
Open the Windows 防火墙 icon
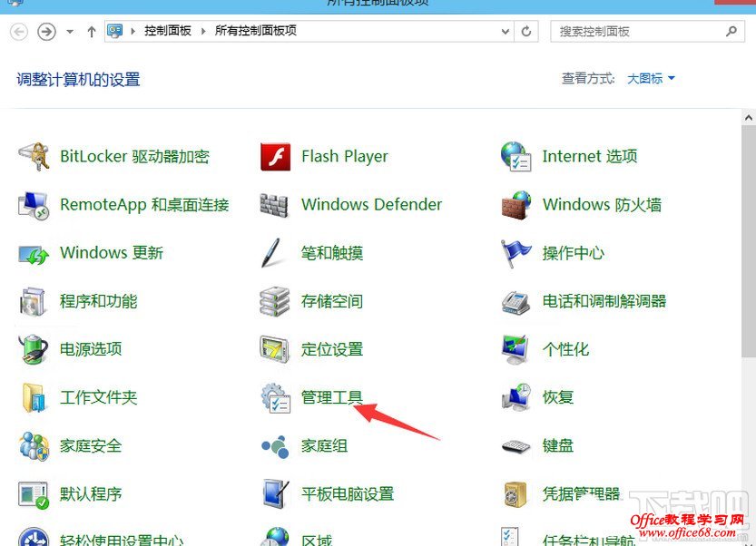[x=516, y=205]
